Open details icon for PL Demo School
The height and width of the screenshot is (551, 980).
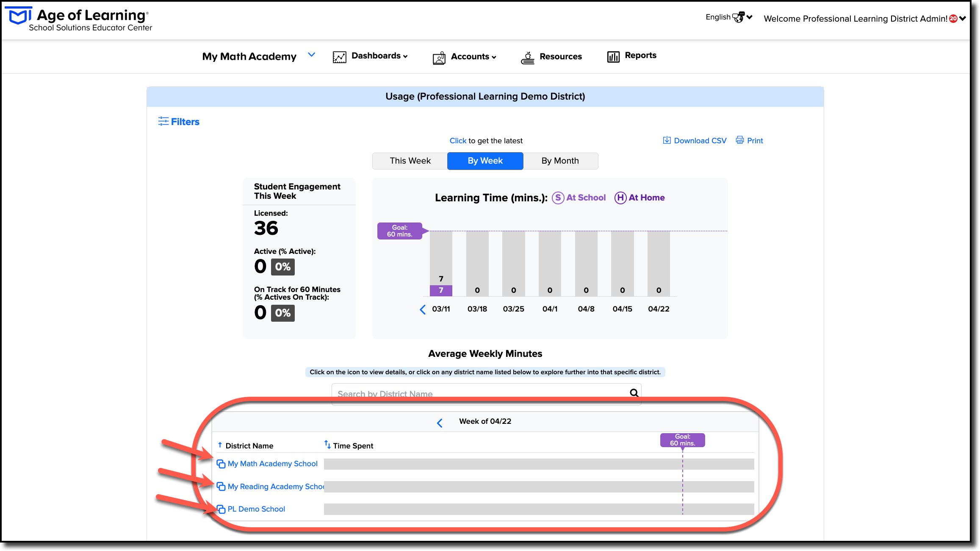[x=221, y=509]
